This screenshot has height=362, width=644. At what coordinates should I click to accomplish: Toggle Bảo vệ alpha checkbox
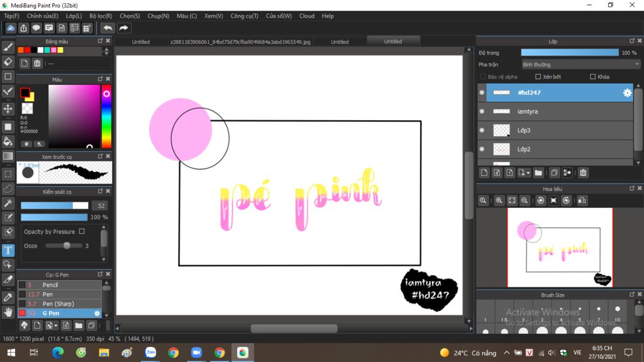point(483,77)
